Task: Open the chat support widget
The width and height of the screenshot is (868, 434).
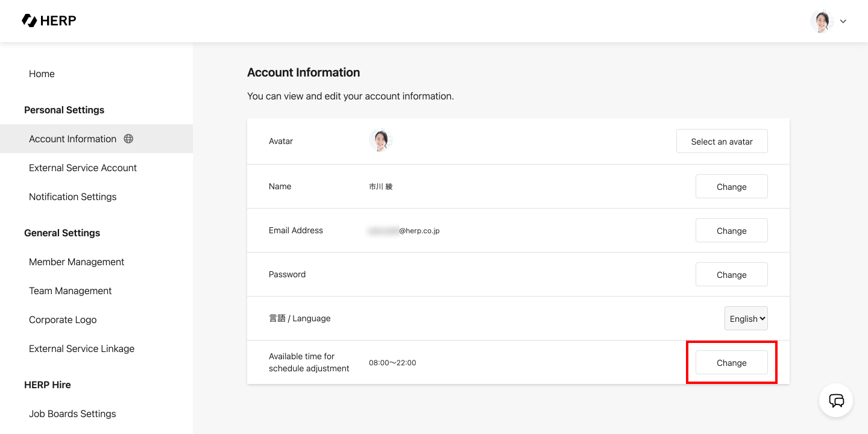Action: 836,400
